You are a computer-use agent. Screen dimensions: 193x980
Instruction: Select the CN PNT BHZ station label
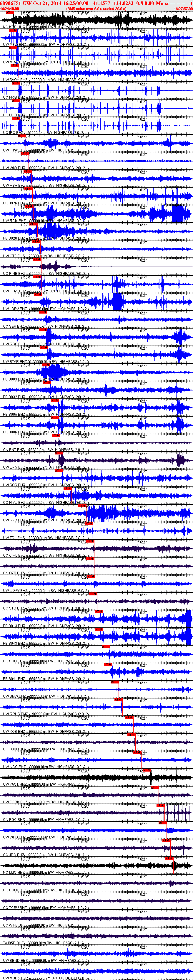pos(44,450)
